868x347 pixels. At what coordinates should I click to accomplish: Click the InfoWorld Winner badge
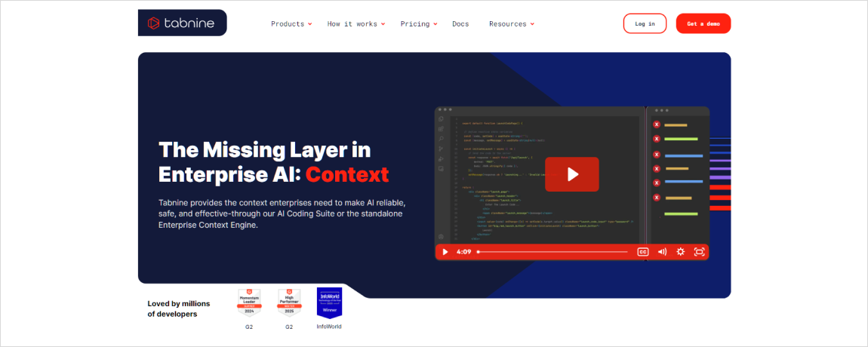[x=329, y=302]
